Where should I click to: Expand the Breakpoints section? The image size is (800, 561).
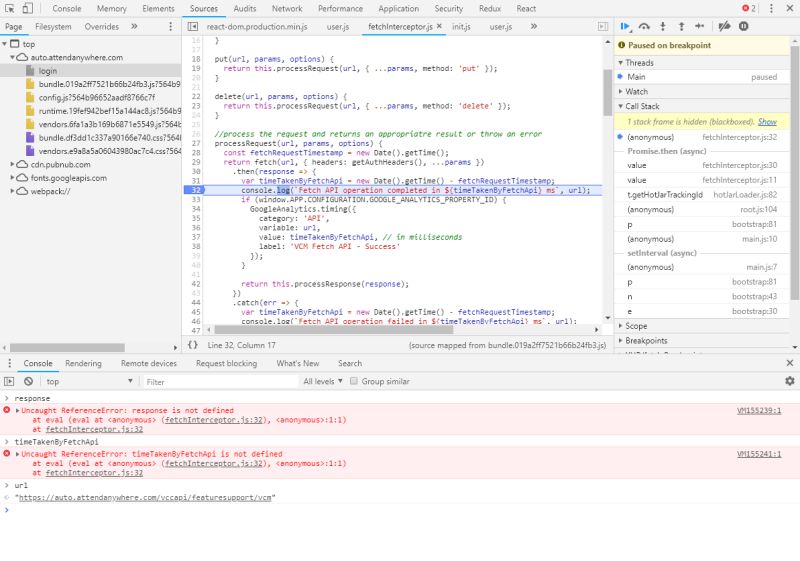(620, 341)
